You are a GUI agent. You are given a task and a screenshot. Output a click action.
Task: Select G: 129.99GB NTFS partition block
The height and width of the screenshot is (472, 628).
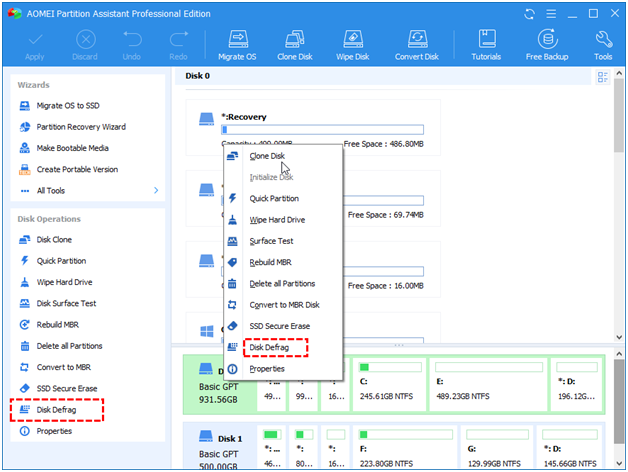pos(497,447)
